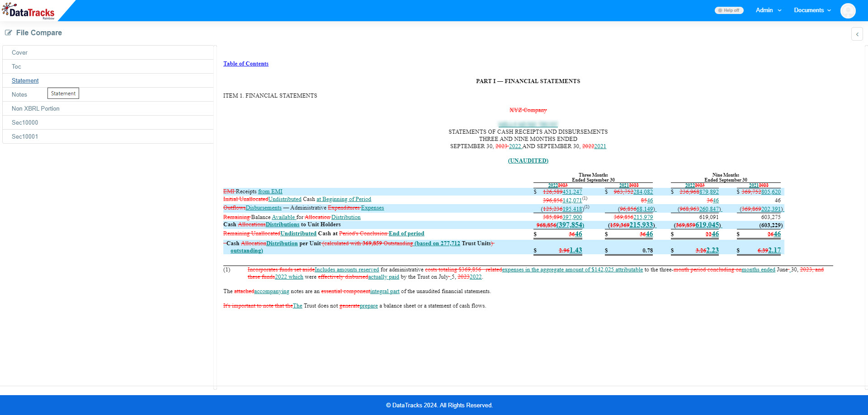Viewport: 868px width, 415px height.
Task: Open the Admin dropdown menu
Action: pyautogui.click(x=768, y=10)
